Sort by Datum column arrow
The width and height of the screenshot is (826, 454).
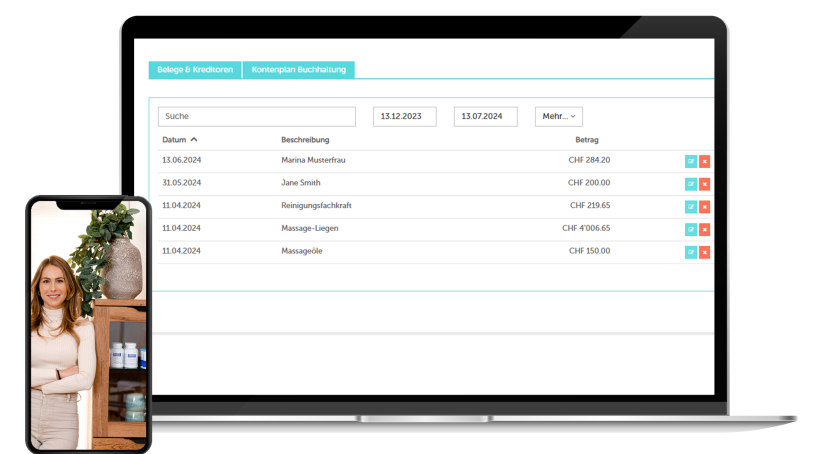pyautogui.click(x=194, y=140)
